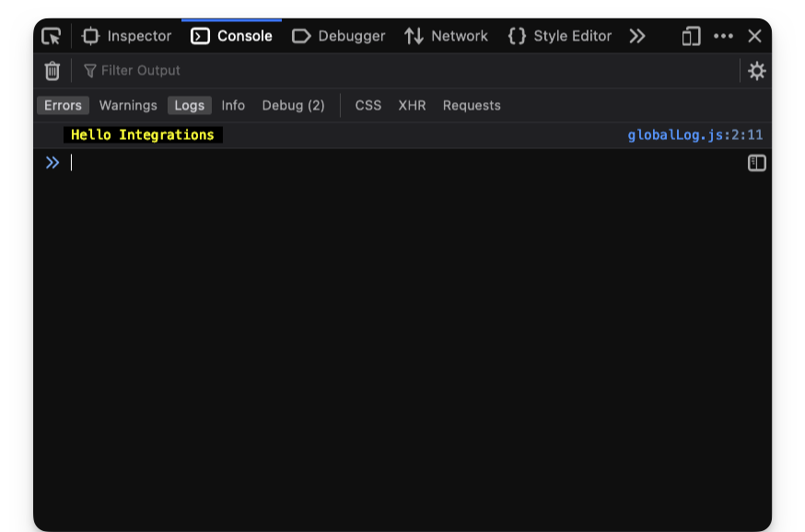805x532 pixels.
Task: Select the Hello Integrations log message
Action: click(x=144, y=134)
